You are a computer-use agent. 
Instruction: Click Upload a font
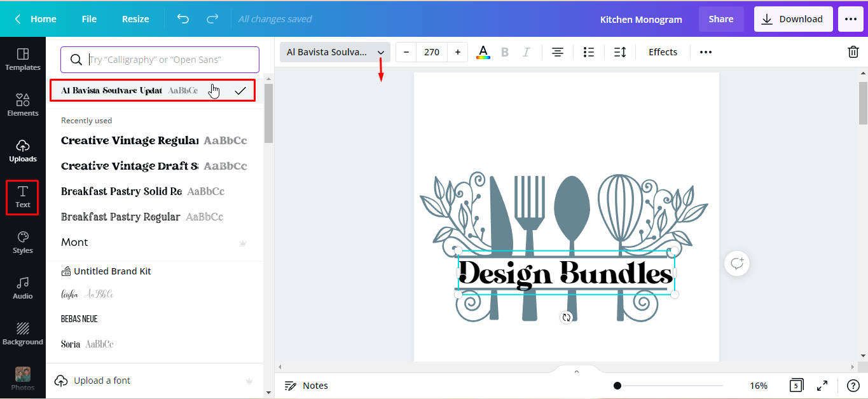click(x=92, y=381)
